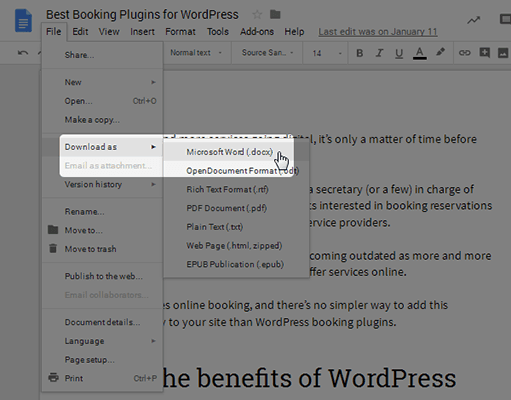This screenshot has width=511, height=400.
Task: Open the Add-ons menu
Action: tap(257, 32)
